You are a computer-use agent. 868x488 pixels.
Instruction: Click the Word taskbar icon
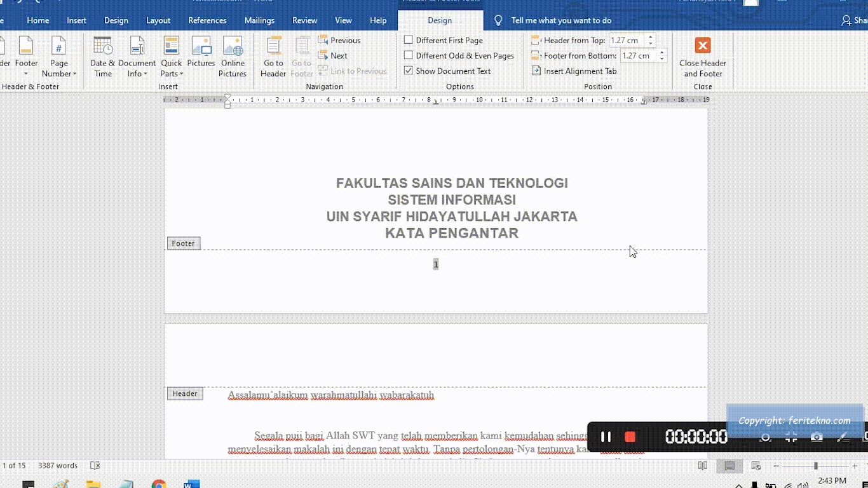(191, 484)
